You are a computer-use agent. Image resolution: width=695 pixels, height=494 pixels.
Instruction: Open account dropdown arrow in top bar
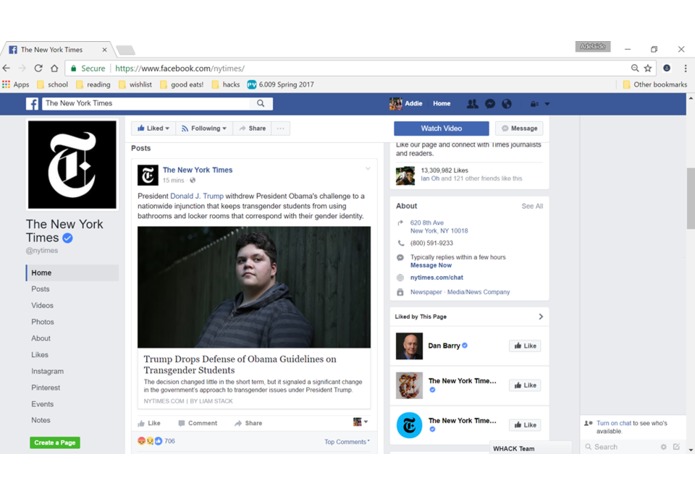tap(547, 104)
